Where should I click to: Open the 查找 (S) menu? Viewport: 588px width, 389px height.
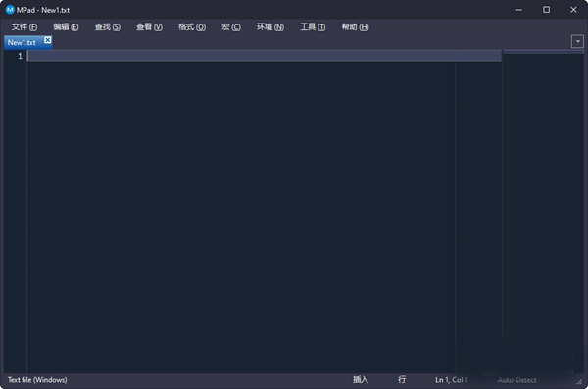[108, 27]
